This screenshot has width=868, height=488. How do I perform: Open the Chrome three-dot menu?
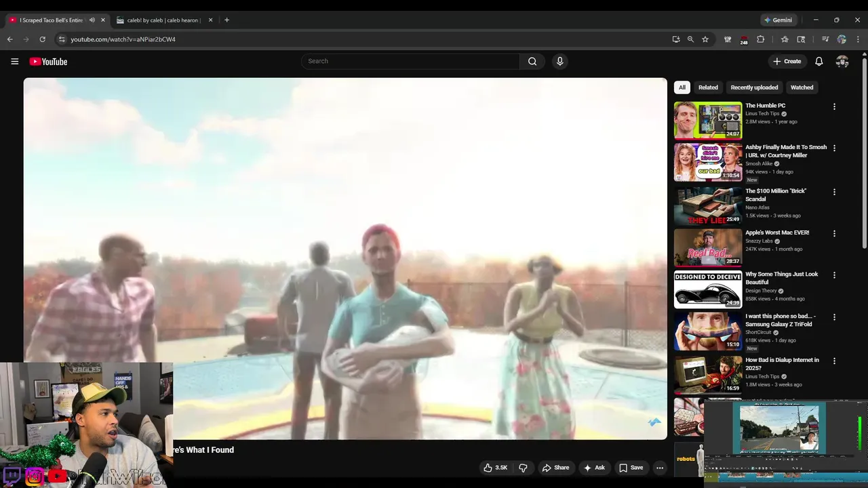pos(858,39)
